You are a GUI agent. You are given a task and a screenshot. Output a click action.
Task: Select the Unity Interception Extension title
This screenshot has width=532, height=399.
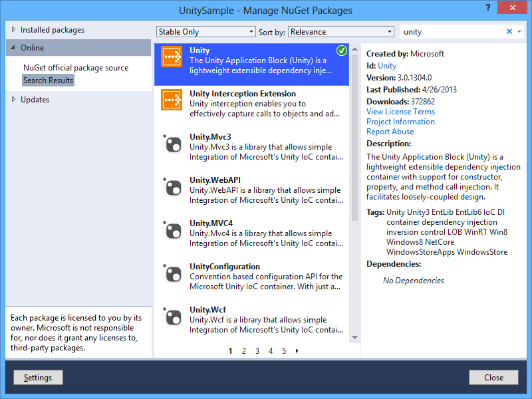243,94
